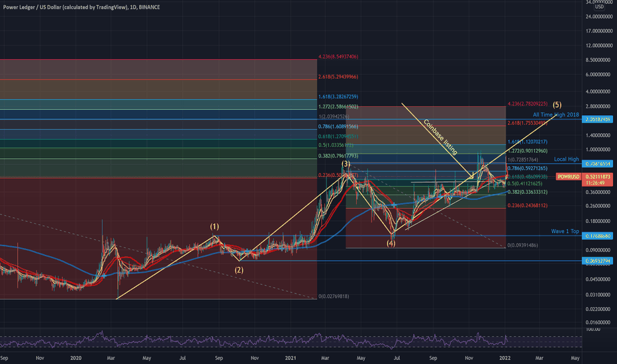Screen dimensions: 617x364
Task: Click the 2022 label on time axis
Action: 505,358
